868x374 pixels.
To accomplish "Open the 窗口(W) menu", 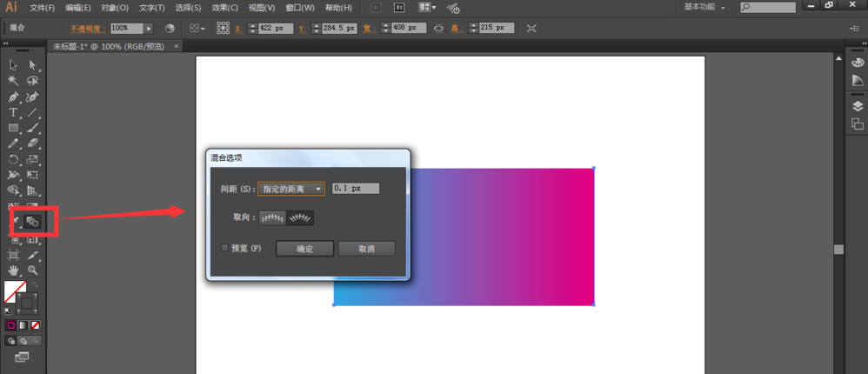I will (300, 8).
